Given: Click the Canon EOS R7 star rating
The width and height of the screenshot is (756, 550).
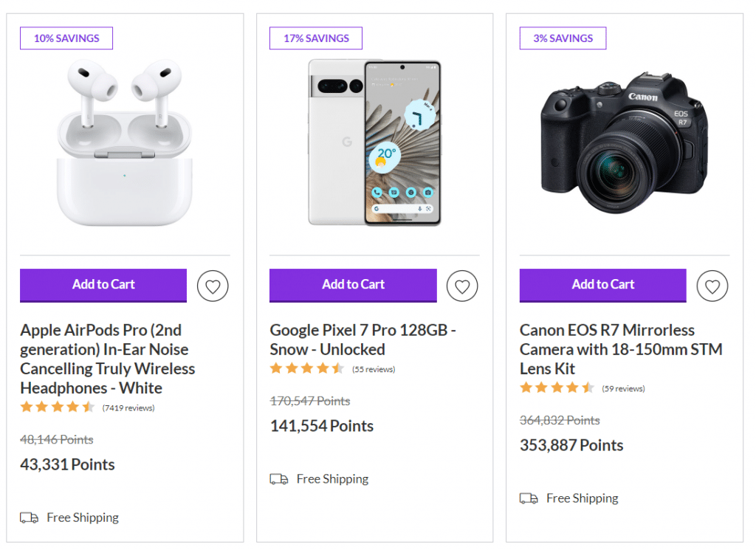Looking at the screenshot, I should [x=557, y=388].
